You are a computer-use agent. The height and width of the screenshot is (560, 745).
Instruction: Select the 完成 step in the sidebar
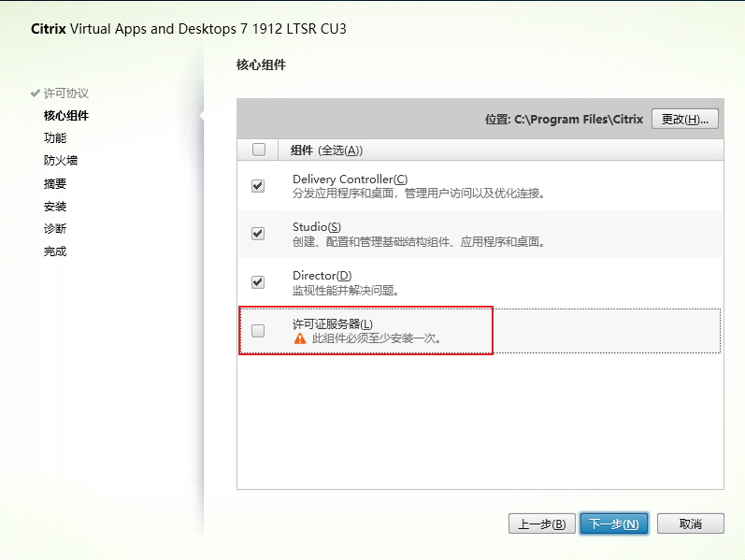pyautogui.click(x=55, y=251)
